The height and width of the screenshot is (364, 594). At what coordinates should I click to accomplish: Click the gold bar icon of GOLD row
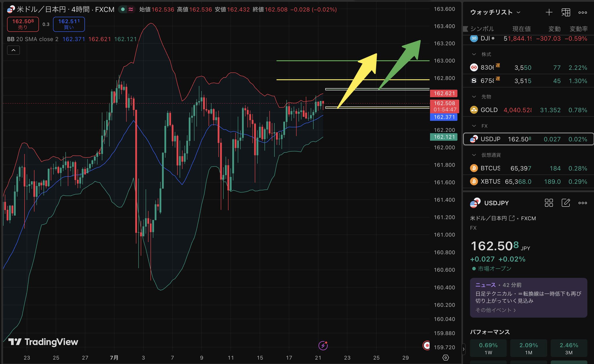pyautogui.click(x=474, y=110)
